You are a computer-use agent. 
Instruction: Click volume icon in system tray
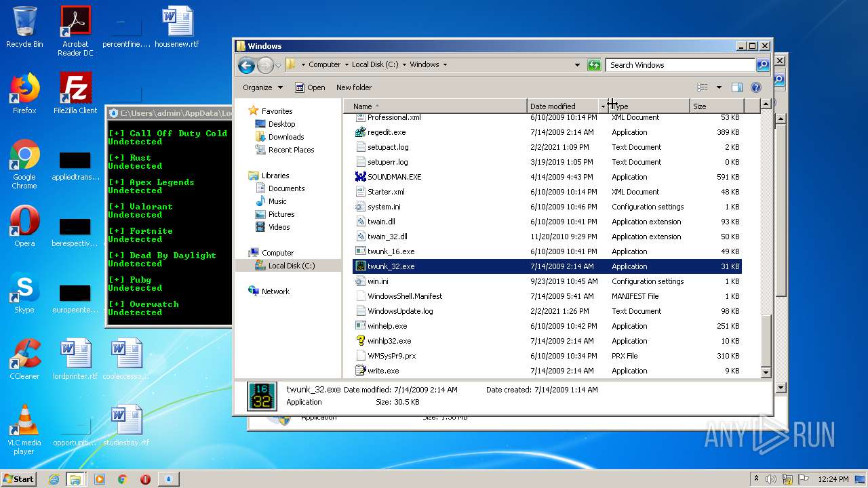tap(771, 479)
